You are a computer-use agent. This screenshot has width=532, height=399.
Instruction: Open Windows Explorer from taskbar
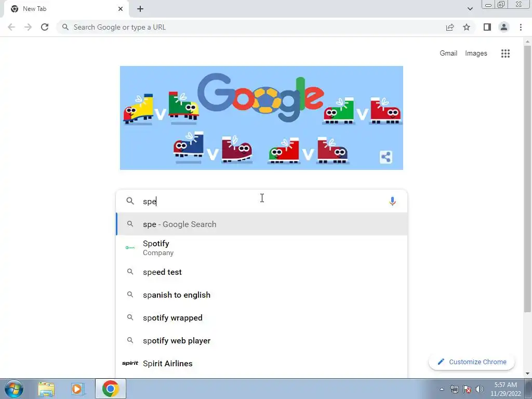(46, 389)
